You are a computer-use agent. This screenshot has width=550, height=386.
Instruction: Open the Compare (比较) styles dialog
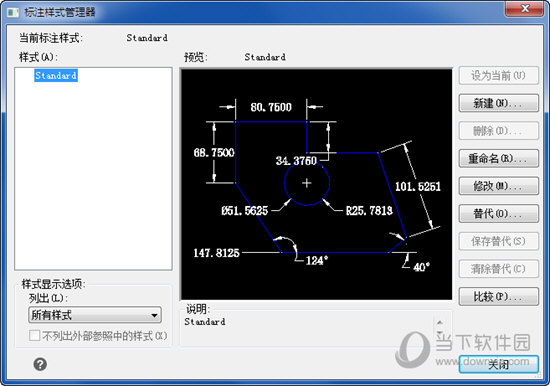(498, 297)
